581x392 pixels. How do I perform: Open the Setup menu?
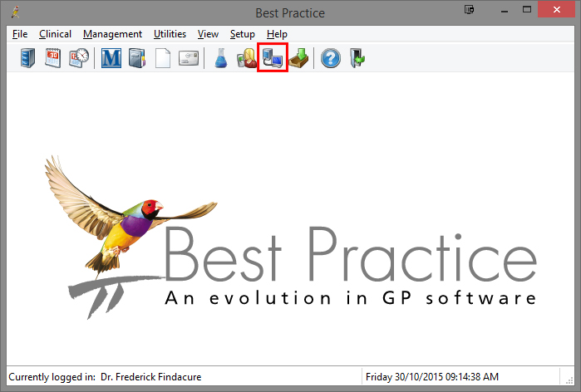[243, 34]
